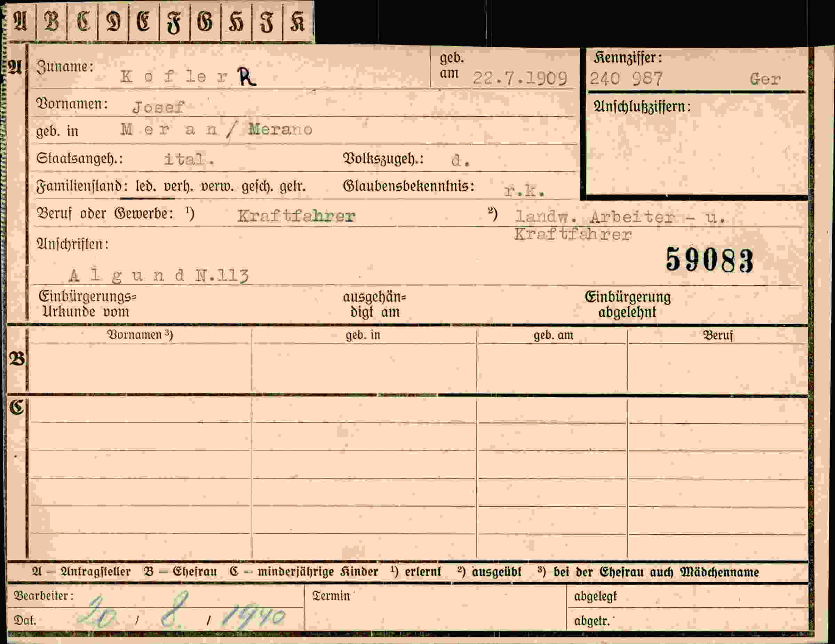835x644 pixels.
Task: Click the 'Bearbeiter:' label
Action: (x=43, y=596)
